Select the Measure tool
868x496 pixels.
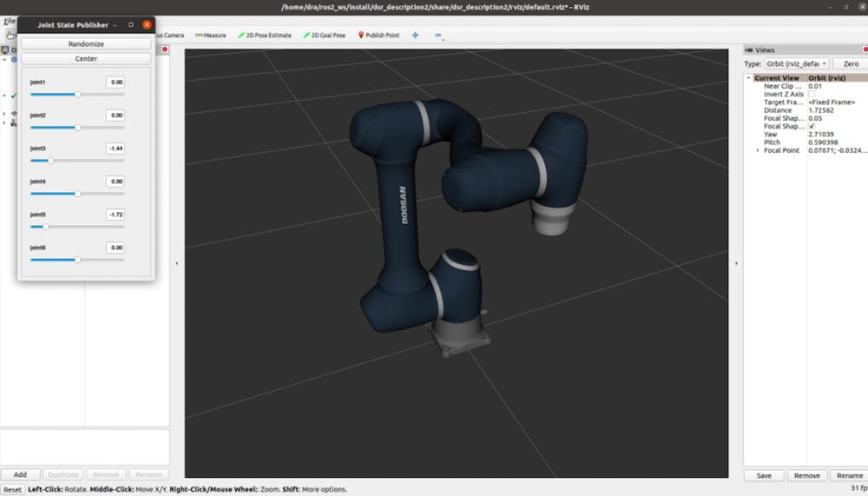point(211,36)
